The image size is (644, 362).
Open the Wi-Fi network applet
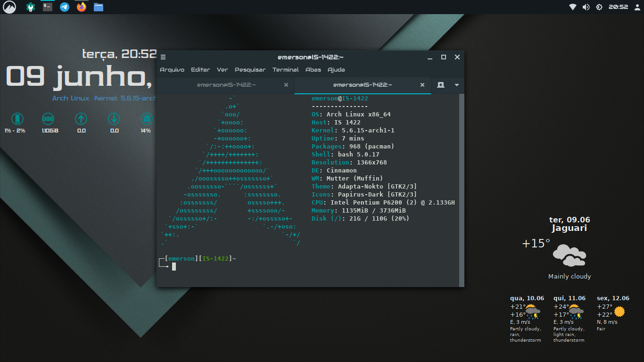point(573,7)
